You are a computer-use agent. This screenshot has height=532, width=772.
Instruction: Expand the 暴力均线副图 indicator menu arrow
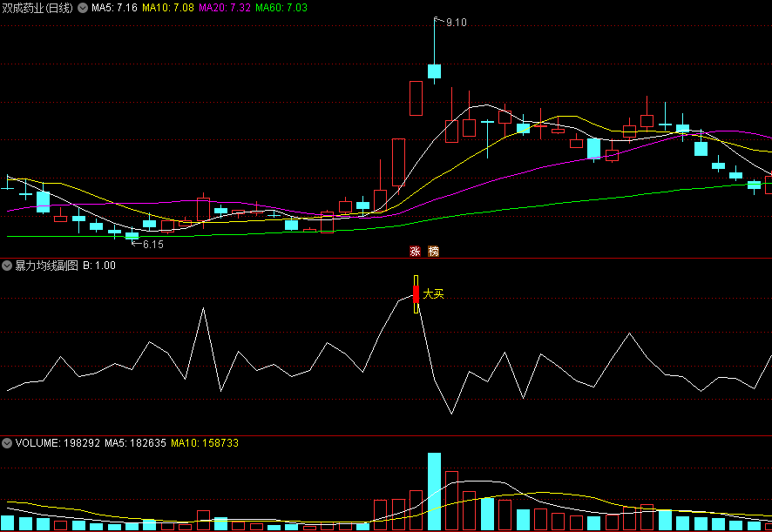pos(7,266)
